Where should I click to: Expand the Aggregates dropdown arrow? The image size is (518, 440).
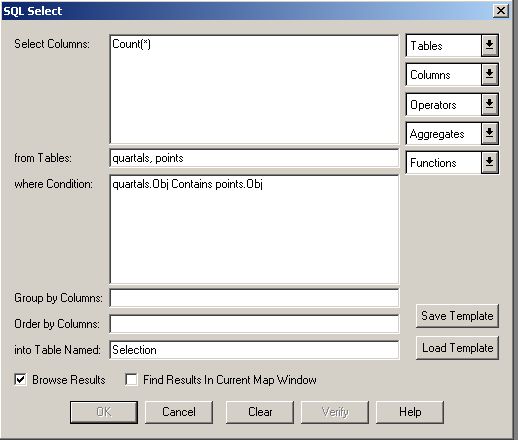489,134
